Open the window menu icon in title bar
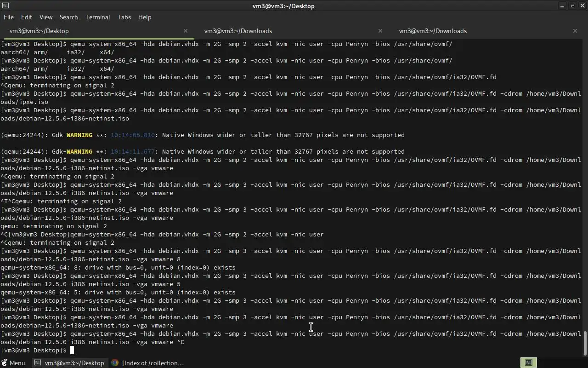The image size is (588, 368). point(5,6)
